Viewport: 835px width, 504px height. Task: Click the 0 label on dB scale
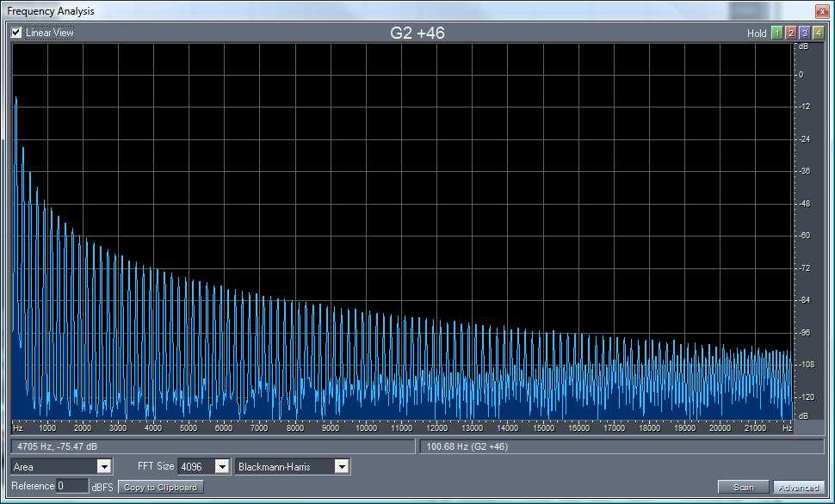point(801,75)
